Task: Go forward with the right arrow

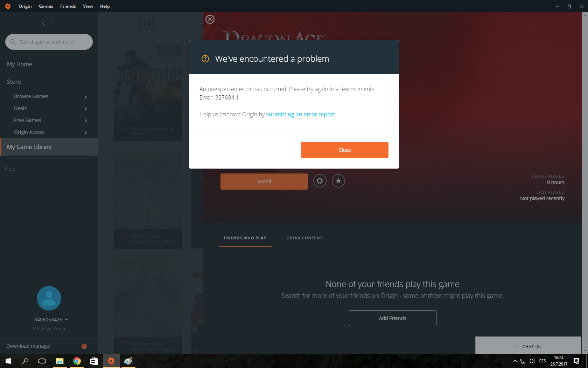Action: [52, 23]
